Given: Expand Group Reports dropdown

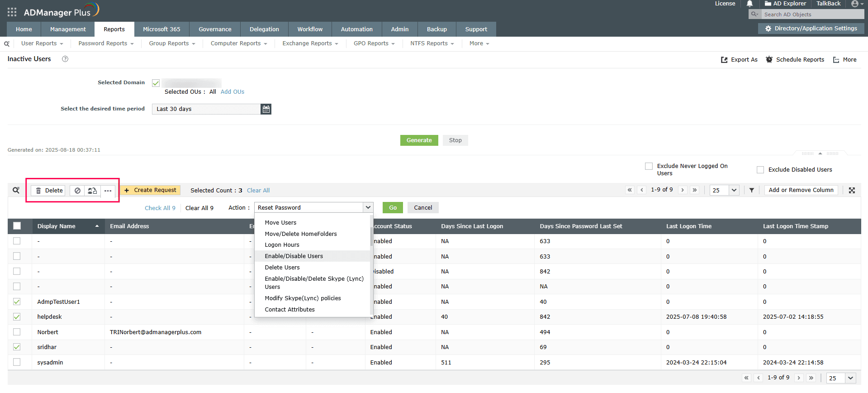Looking at the screenshot, I should (172, 43).
